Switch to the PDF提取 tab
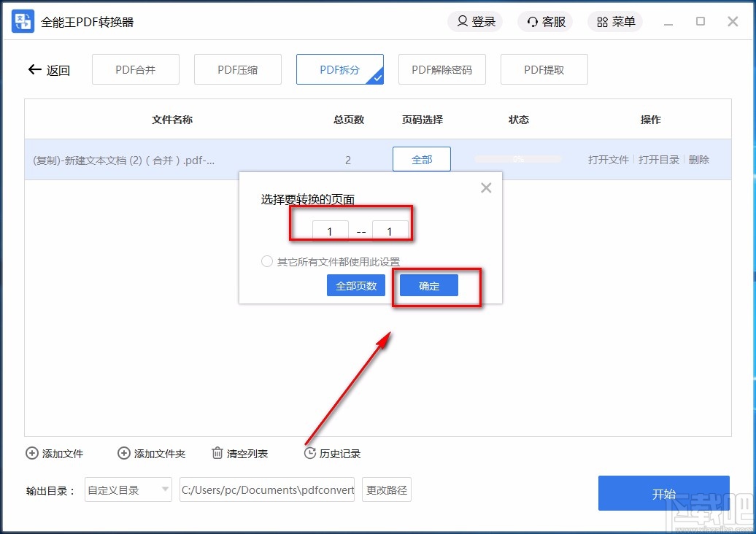The height and width of the screenshot is (534, 756). coord(544,69)
